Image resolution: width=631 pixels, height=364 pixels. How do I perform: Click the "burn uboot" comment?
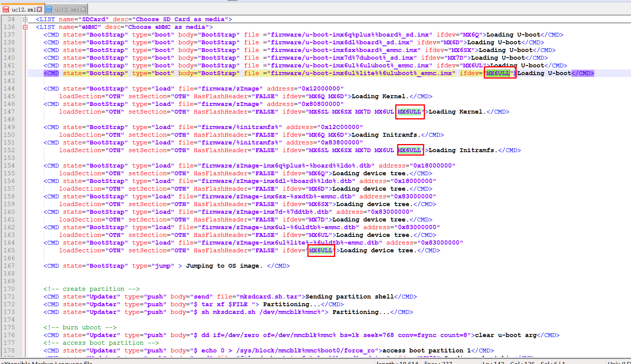80,327
